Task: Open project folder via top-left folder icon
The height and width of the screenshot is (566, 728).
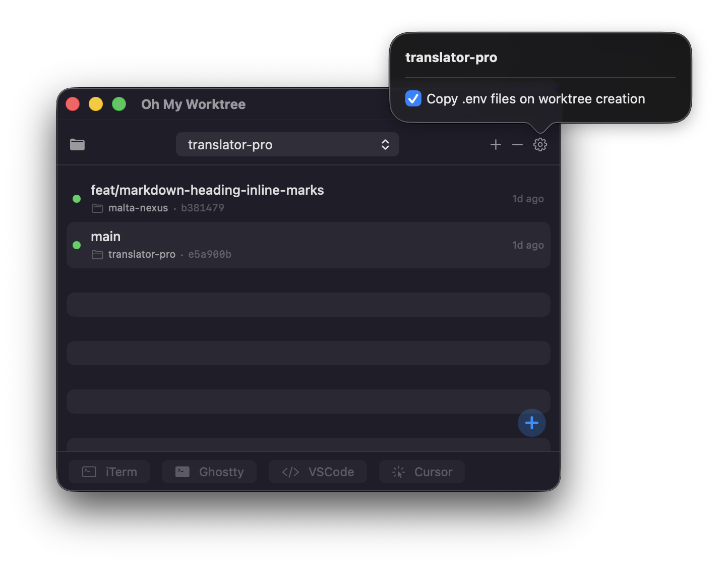Action: (x=77, y=144)
